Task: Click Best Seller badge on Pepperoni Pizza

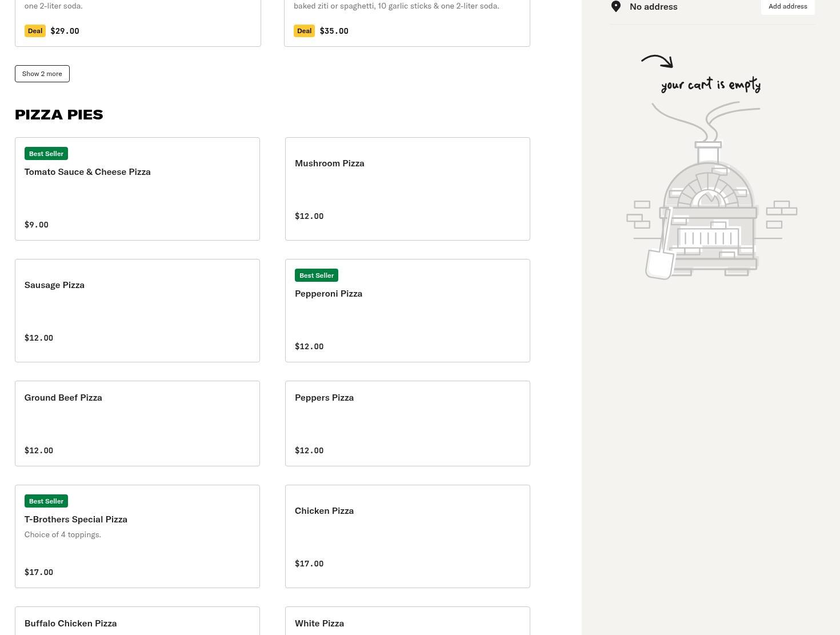Action: coord(317,275)
